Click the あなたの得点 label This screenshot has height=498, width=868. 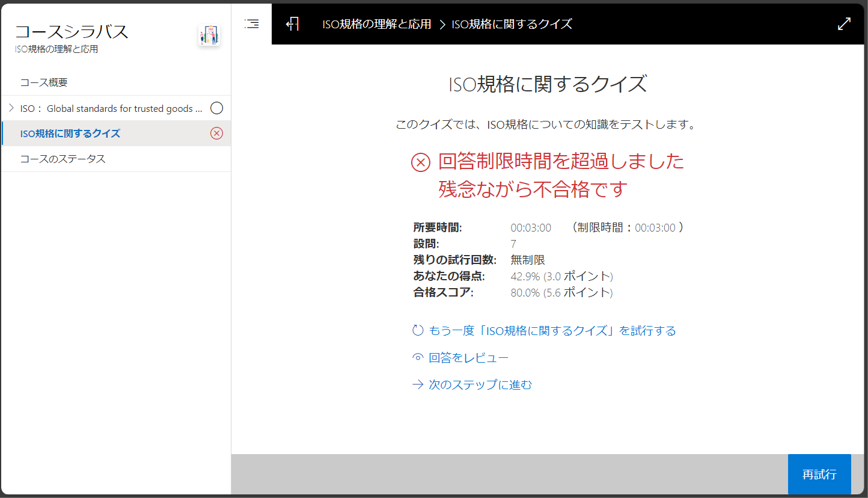click(449, 277)
